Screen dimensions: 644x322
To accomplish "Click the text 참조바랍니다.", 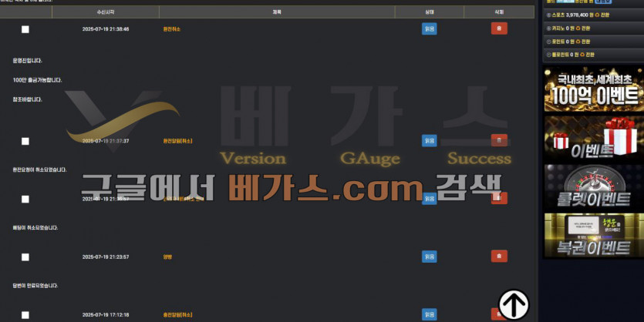I will [27, 99].
